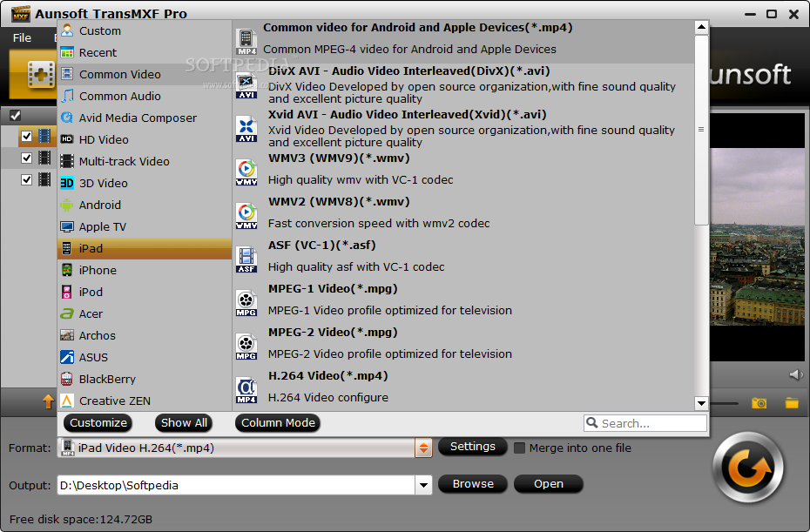Image resolution: width=810 pixels, height=532 pixels.
Task: Click the MPEG-2 Video MPG icon
Action: coord(246,347)
